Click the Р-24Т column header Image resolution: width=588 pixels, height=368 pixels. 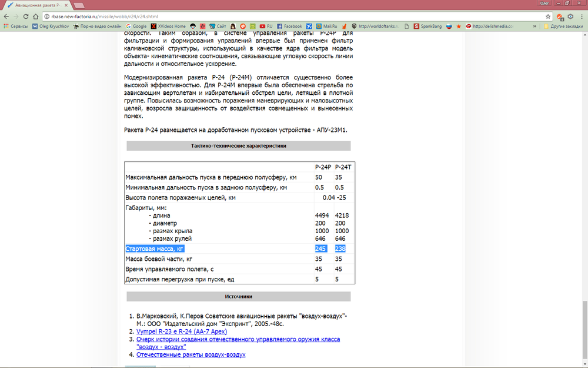(x=343, y=167)
